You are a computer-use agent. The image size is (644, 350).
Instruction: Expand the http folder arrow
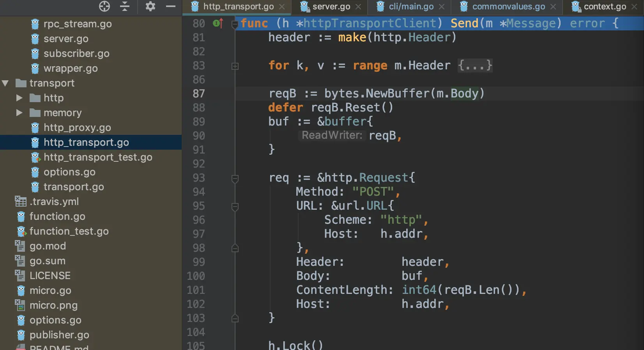click(19, 98)
